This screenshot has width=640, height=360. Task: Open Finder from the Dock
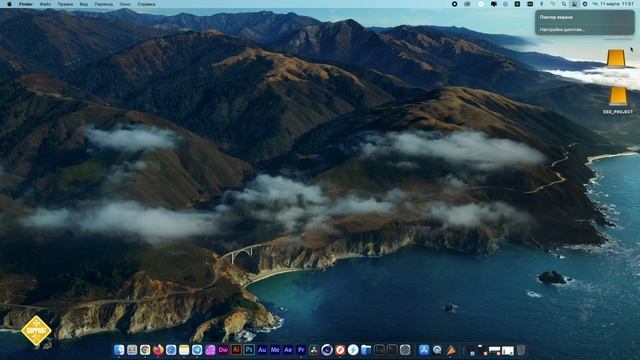pyautogui.click(x=119, y=350)
